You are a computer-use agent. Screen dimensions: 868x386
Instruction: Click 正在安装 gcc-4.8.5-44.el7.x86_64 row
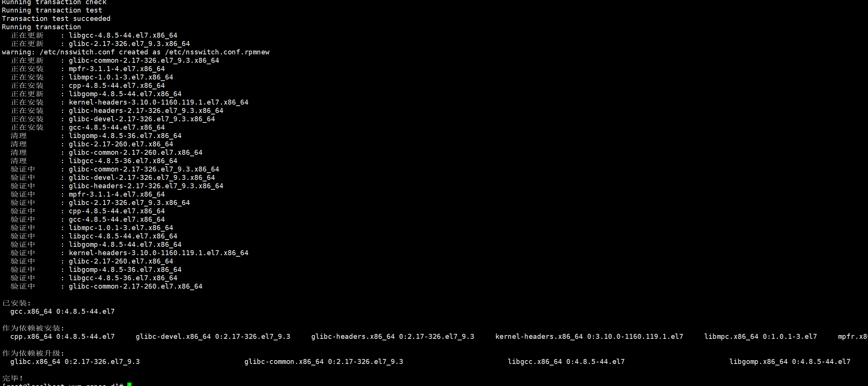coord(88,127)
